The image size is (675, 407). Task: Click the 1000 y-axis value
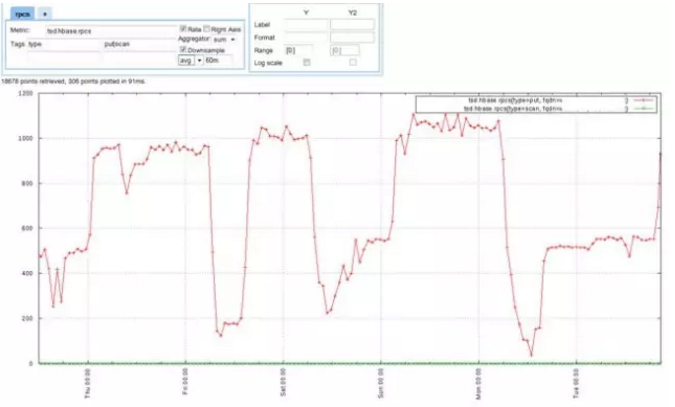click(x=25, y=138)
